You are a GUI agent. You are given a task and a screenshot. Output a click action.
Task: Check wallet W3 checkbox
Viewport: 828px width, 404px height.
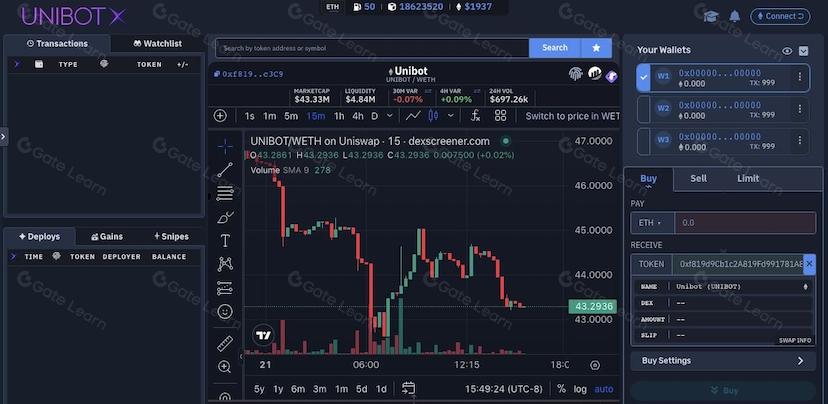(644, 141)
